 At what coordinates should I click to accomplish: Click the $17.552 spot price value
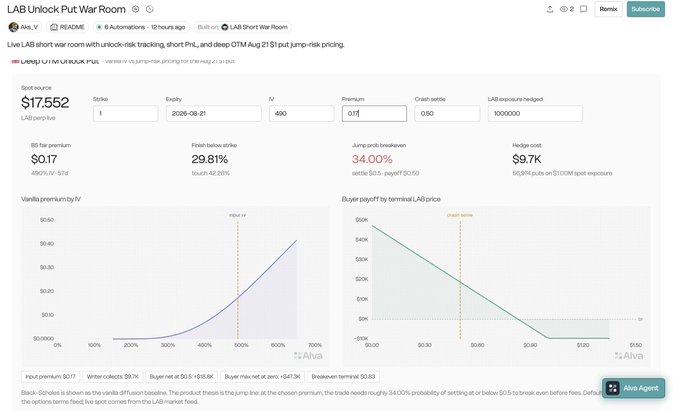(x=45, y=103)
